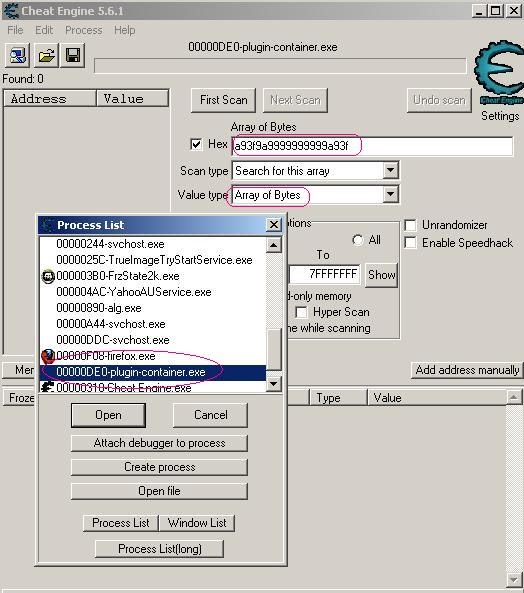
Task: Select 00000DDC-svchost.exe entry
Action: coord(152,340)
